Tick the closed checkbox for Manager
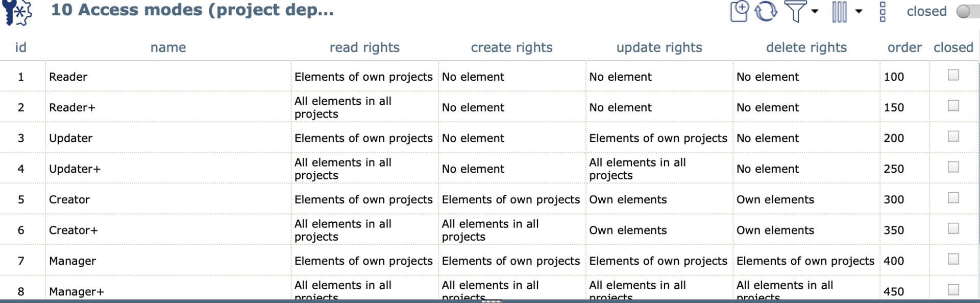The height and width of the screenshot is (303, 980). point(953,259)
